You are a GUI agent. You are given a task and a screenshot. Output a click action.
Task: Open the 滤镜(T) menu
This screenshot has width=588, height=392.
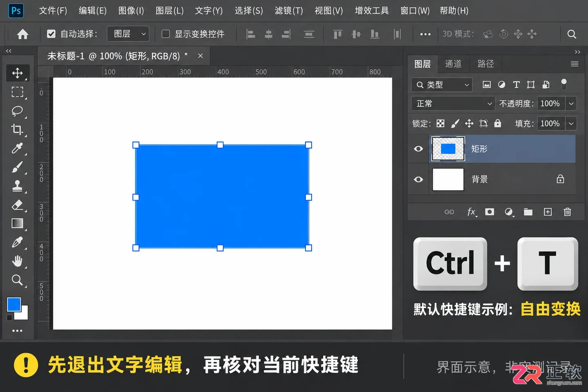tap(289, 11)
